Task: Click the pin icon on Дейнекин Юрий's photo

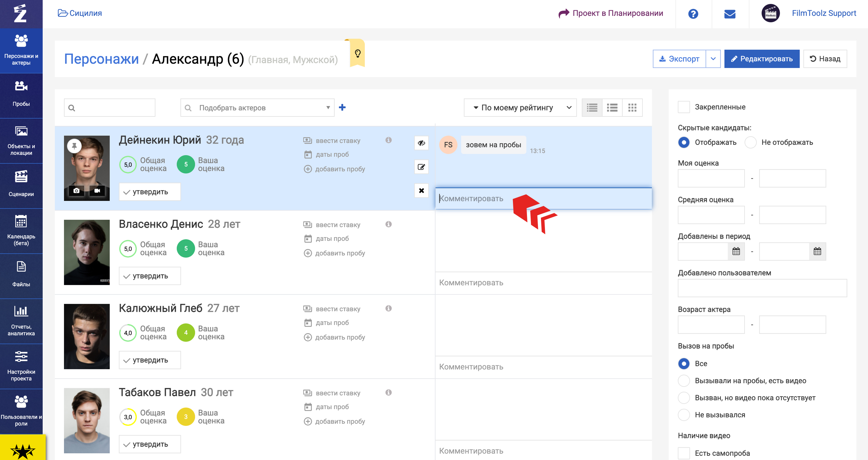Action: click(x=74, y=146)
